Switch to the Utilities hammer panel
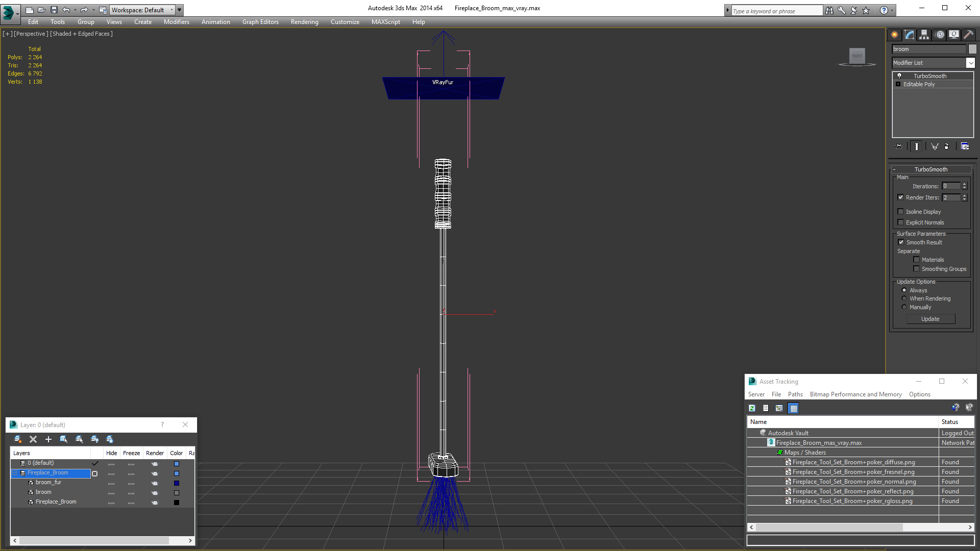 pos(968,35)
